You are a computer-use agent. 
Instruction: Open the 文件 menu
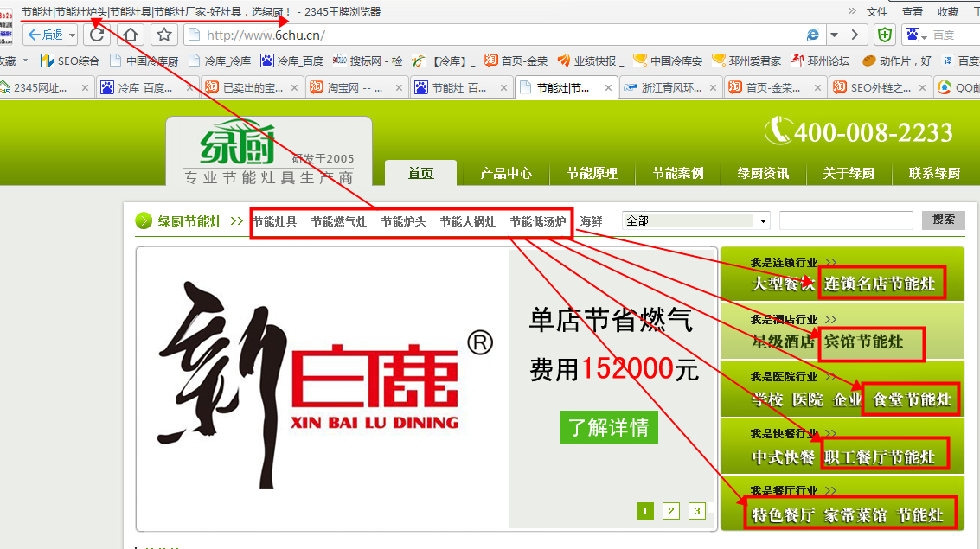click(876, 12)
